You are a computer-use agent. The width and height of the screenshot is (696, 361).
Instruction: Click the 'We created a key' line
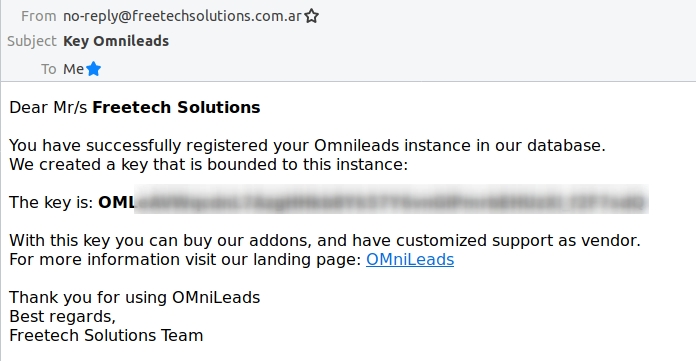(208, 165)
